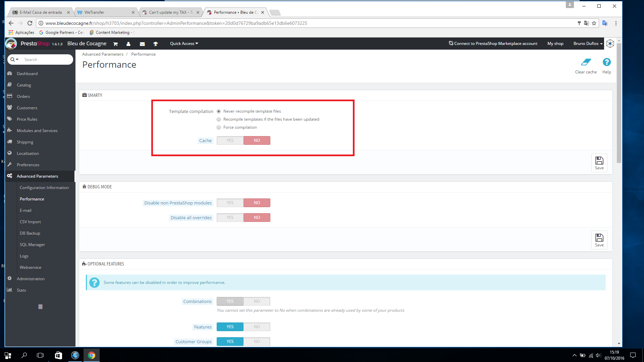
Task: Click the trophy icon in header
Action: pos(155,44)
